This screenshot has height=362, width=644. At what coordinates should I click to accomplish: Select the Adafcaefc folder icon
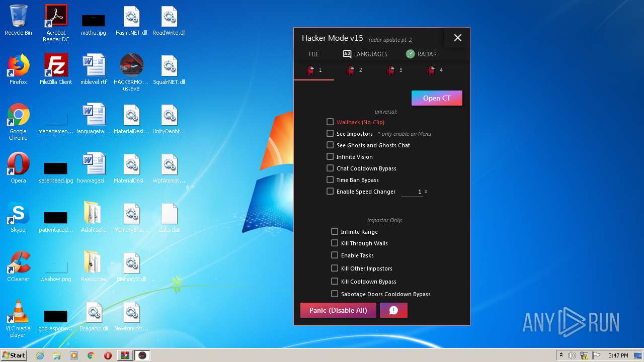[94, 217]
